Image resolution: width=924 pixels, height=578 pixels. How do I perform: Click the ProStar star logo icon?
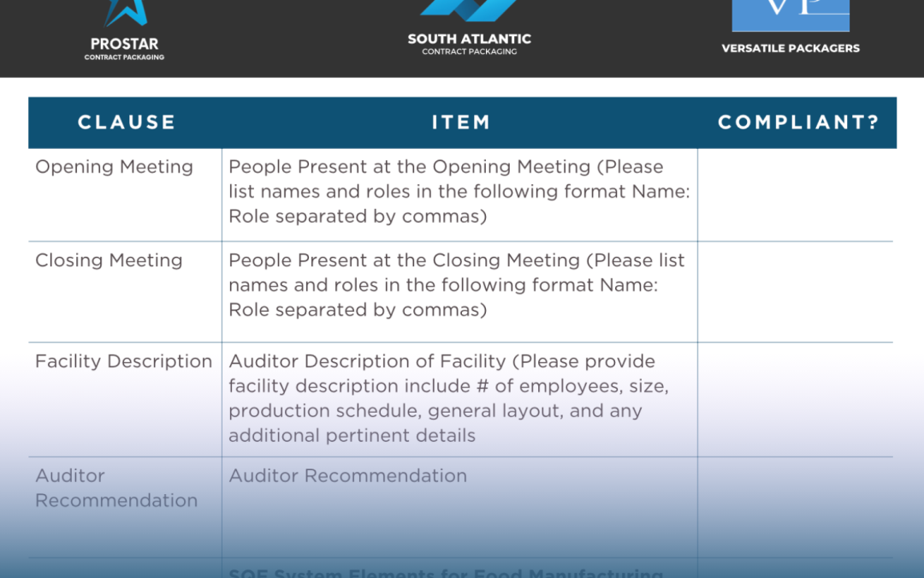point(125,12)
